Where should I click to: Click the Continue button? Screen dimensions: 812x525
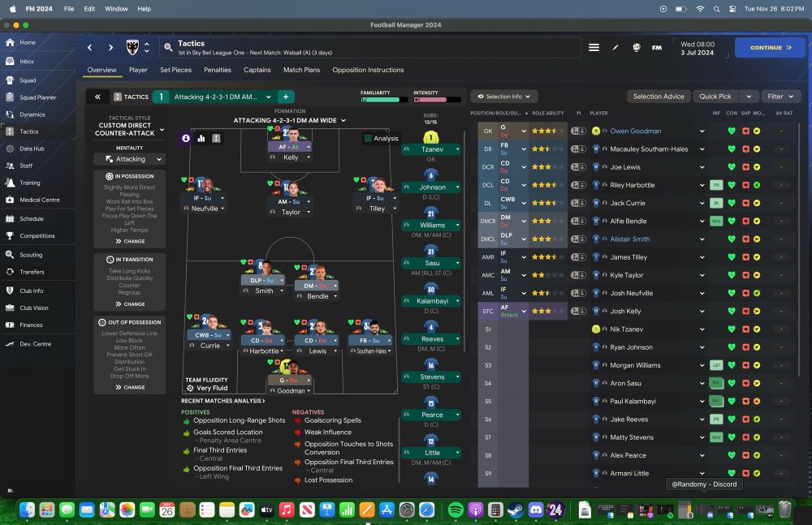[770, 48]
